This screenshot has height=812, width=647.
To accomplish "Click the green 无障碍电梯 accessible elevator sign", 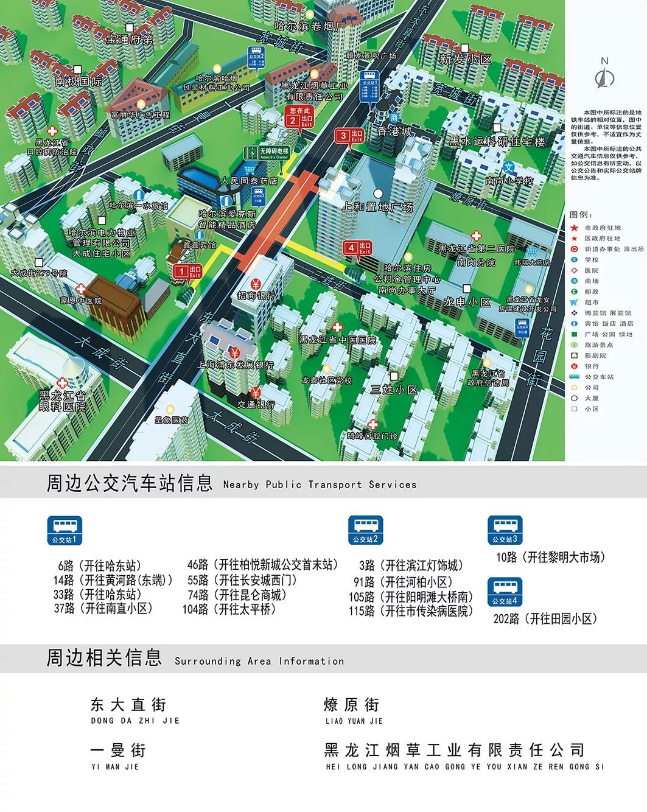I will [267, 152].
